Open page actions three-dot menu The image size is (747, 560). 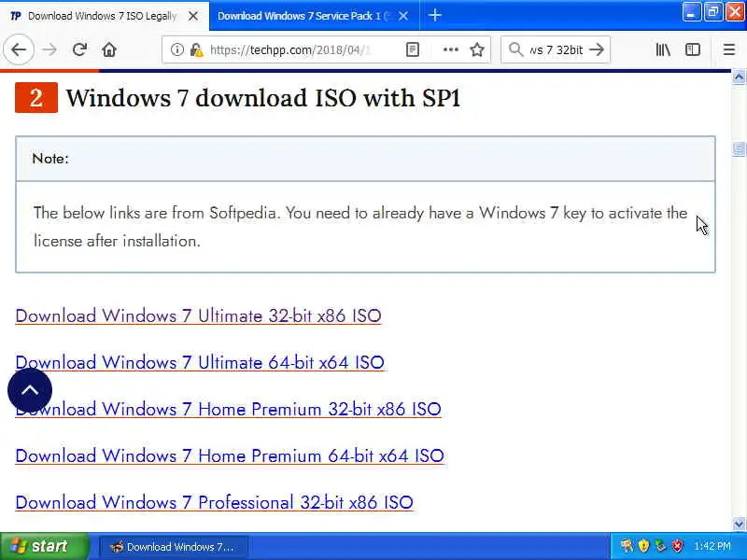[450, 49]
